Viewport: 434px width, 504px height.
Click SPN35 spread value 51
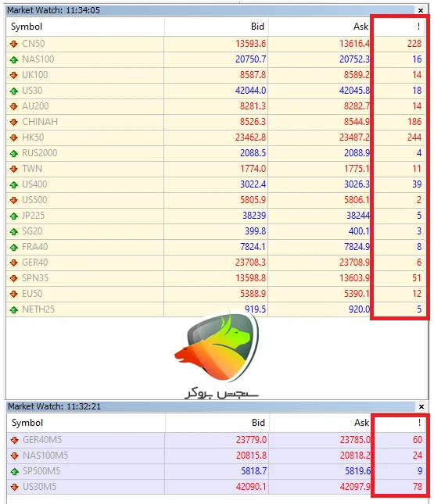[x=417, y=278]
